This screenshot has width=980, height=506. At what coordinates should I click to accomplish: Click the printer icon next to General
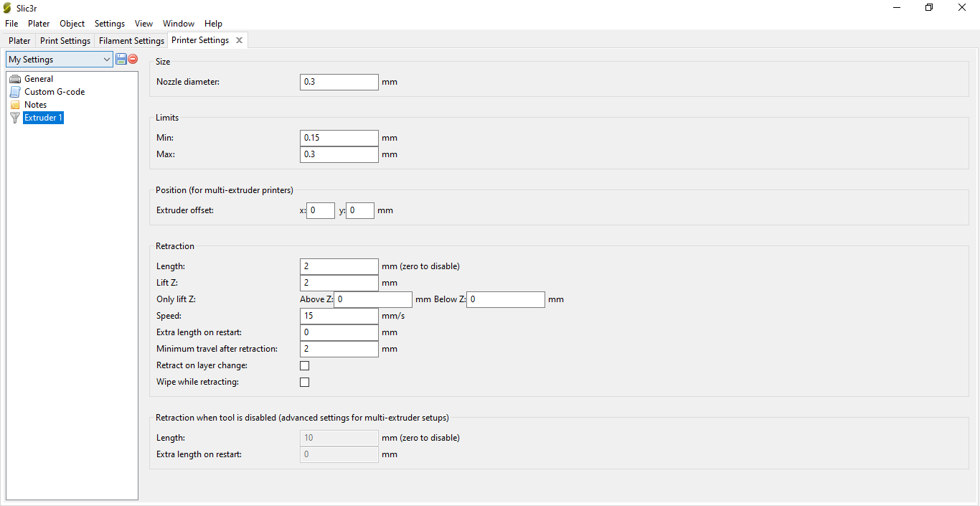point(15,78)
